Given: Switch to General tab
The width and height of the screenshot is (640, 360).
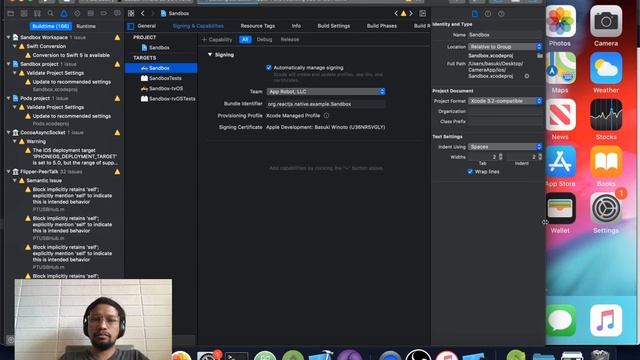Looking at the screenshot, I should [147, 26].
